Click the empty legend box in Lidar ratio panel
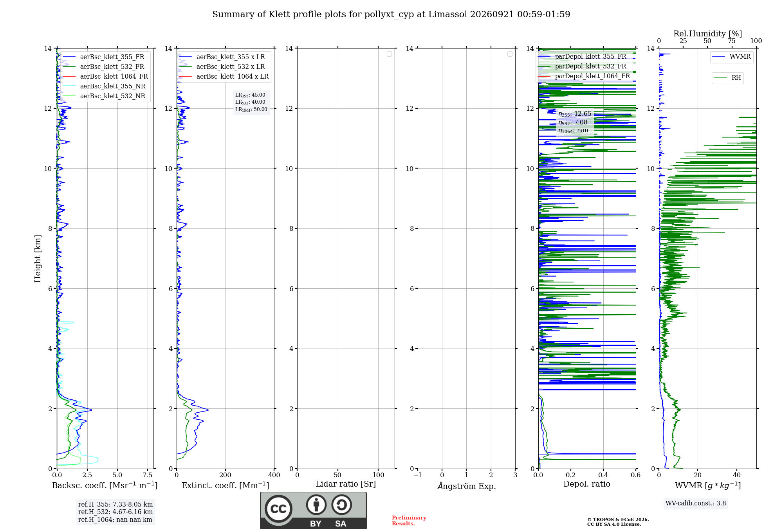 389,54
